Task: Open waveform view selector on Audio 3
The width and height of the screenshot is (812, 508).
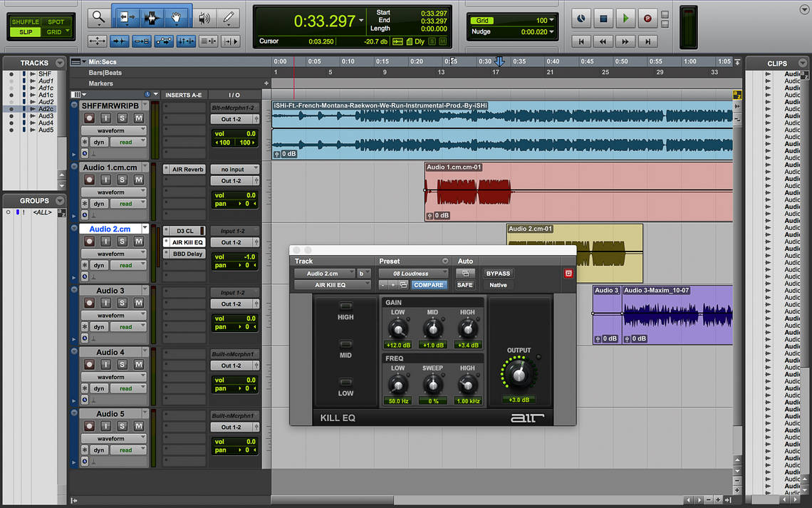Action: 113,316
